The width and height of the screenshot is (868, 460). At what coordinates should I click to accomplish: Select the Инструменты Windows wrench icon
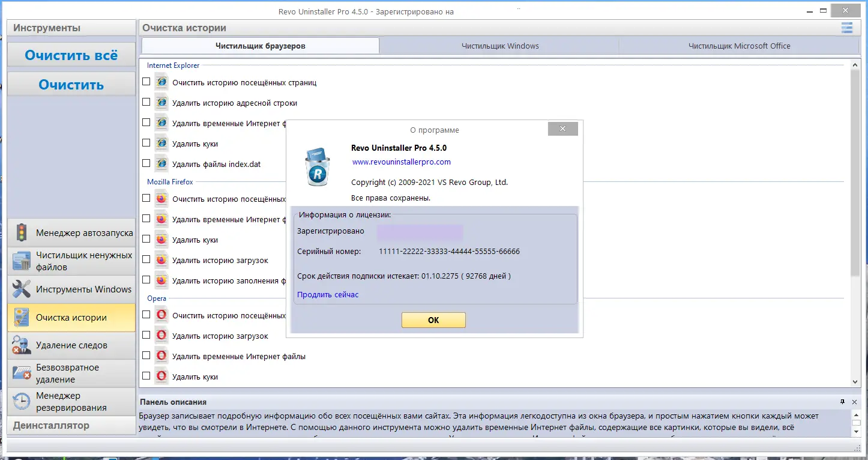(x=22, y=289)
